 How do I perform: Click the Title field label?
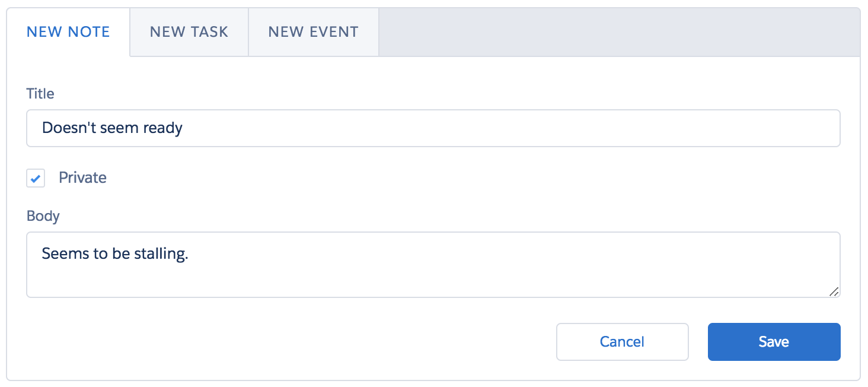(x=40, y=94)
